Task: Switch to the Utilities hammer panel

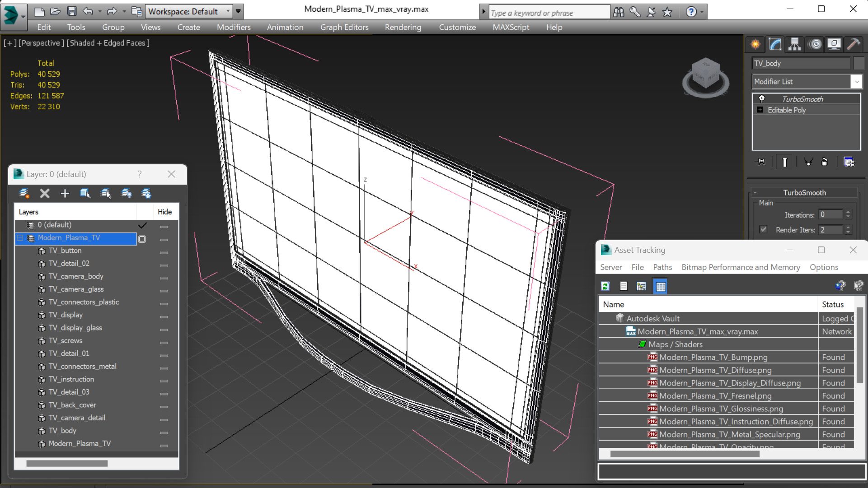Action: click(x=854, y=44)
